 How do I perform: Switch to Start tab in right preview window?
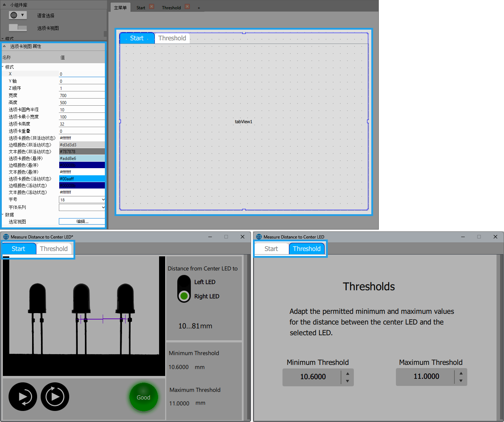click(x=271, y=249)
